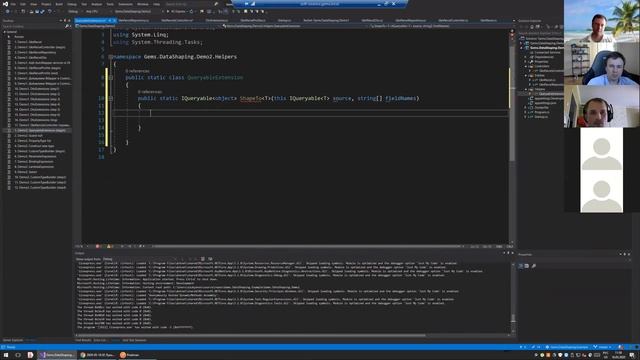This screenshot has height=360, width=640.
Task: Click the Navigate Backward toolbar icon
Action: coord(7,11)
